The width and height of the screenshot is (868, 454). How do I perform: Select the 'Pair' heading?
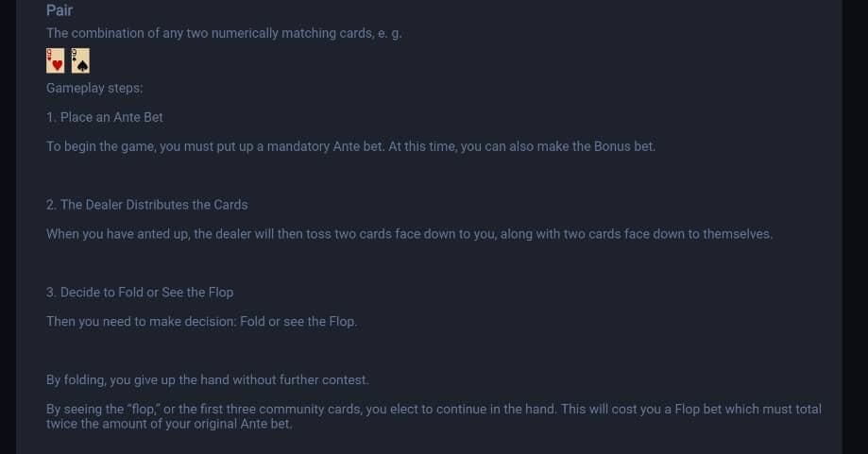[60, 10]
